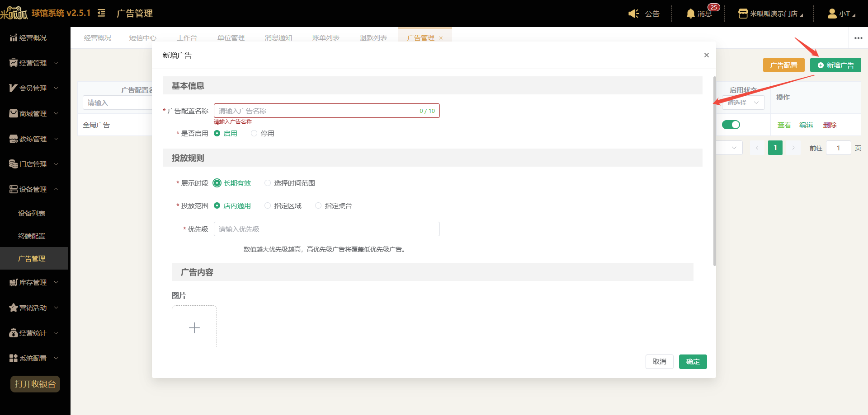The height and width of the screenshot is (415, 868).
Task: Focus the 优先级 input field
Action: coord(327,229)
